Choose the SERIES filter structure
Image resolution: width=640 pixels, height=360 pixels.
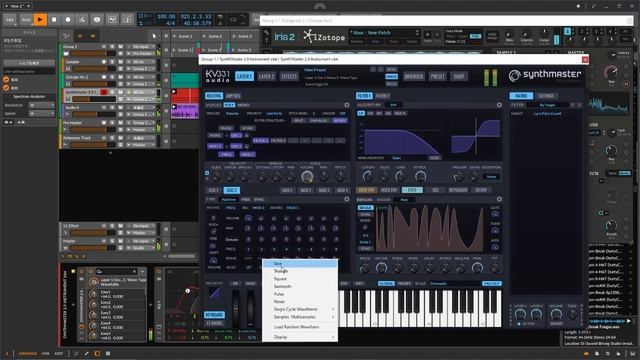[340, 120]
